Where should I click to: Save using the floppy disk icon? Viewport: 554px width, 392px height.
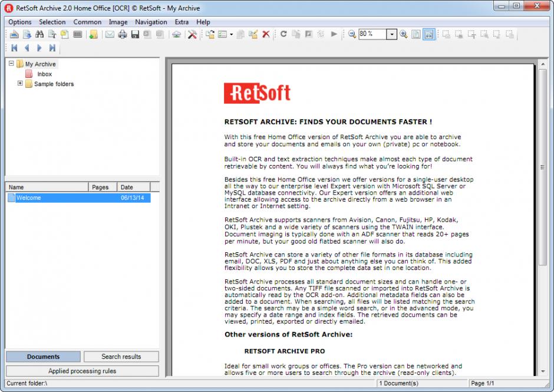(x=135, y=34)
